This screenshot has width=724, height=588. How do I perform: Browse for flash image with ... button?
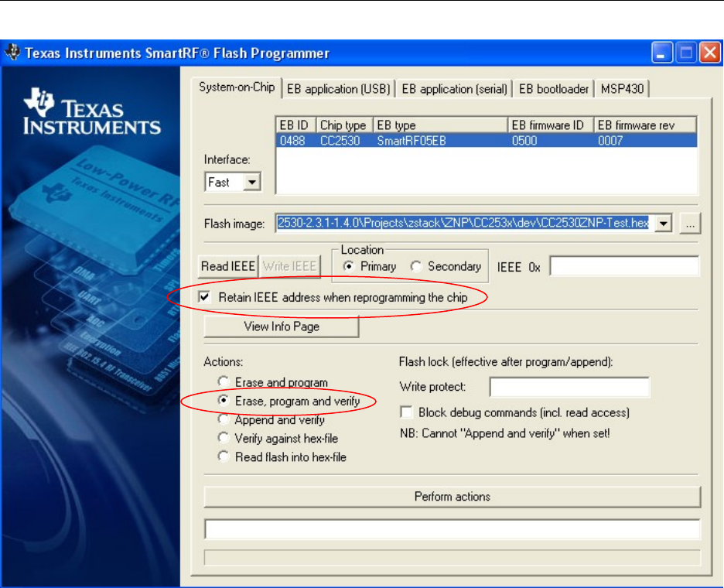click(690, 224)
